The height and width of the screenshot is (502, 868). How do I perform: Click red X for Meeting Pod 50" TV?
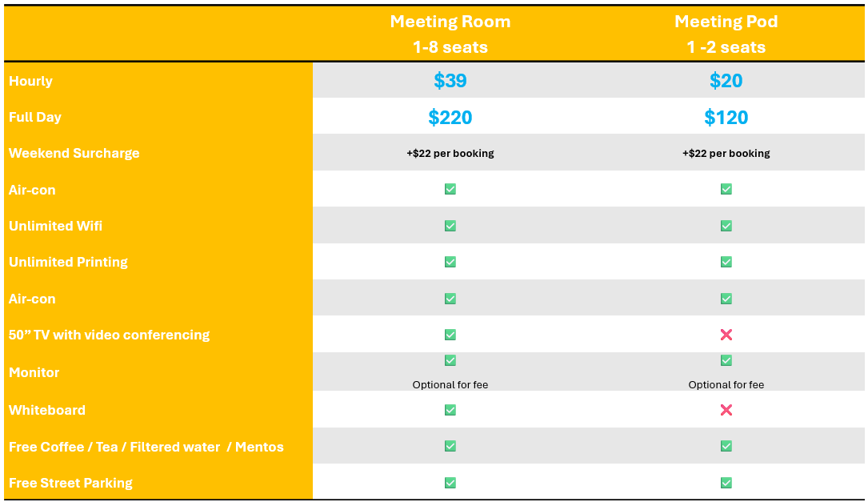726,334
